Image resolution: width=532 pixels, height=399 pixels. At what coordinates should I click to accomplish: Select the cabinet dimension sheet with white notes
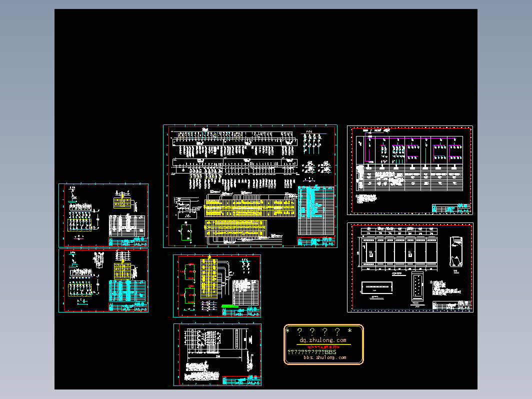pos(217,354)
